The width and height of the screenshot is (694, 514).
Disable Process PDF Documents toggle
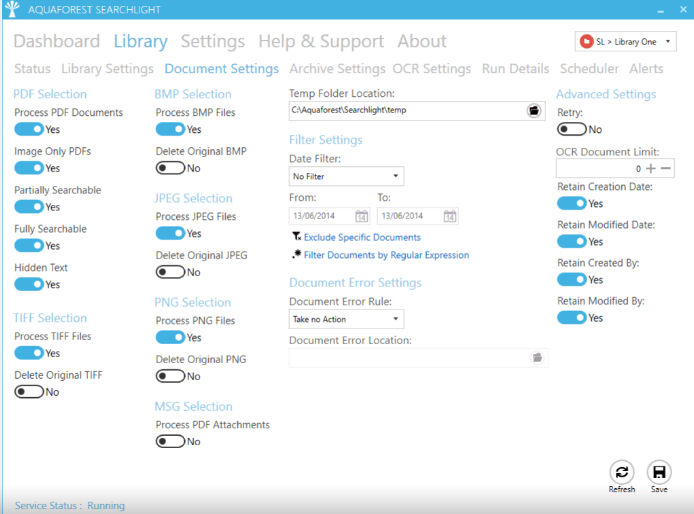click(x=29, y=130)
